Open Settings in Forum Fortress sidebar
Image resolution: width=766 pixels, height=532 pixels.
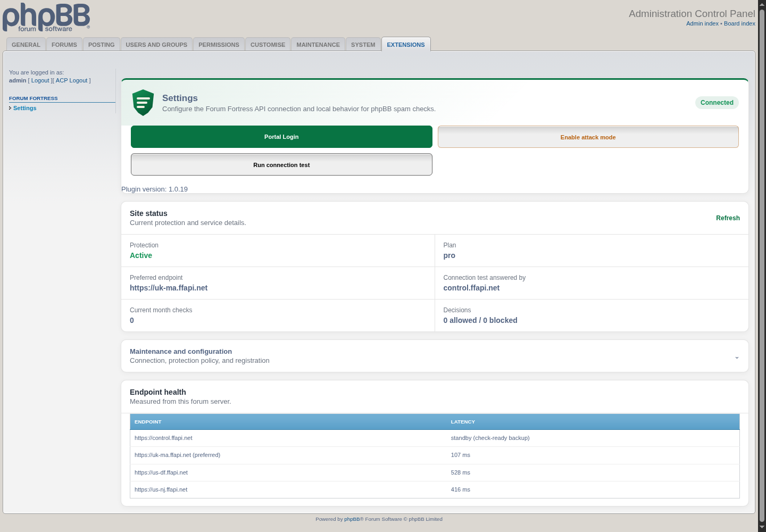pos(25,108)
